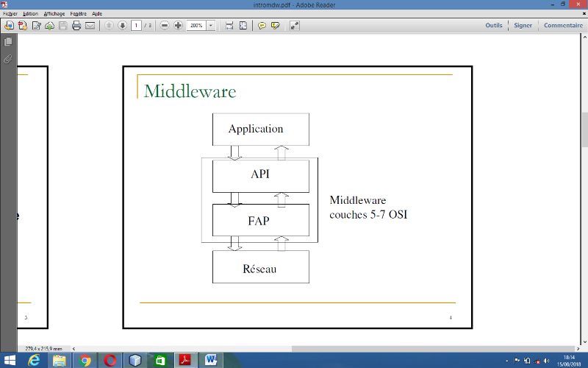588x368 pixels.
Task: Open the zoom percentage dropdown arrow
Action: tap(211, 26)
